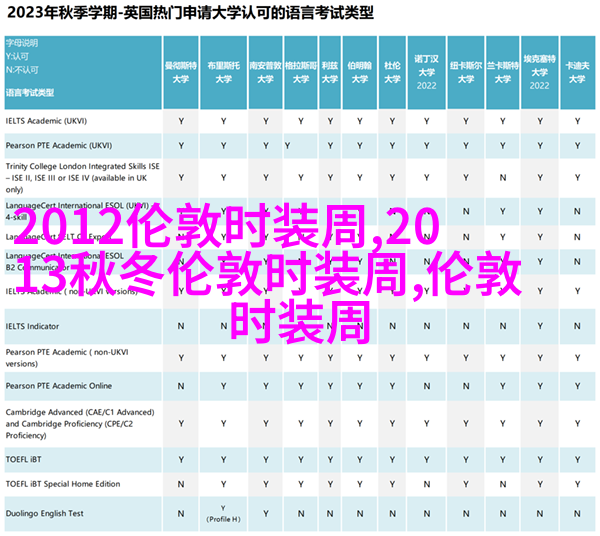Image resolution: width=600 pixels, height=536 pixels.
Task: Click the 'Y (Profile H)' cell in Duolingo row
Action: 223,514
